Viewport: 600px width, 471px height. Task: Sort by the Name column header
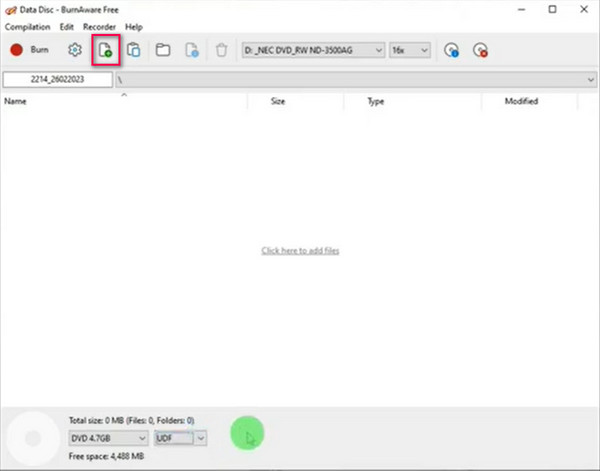pyautogui.click(x=124, y=101)
